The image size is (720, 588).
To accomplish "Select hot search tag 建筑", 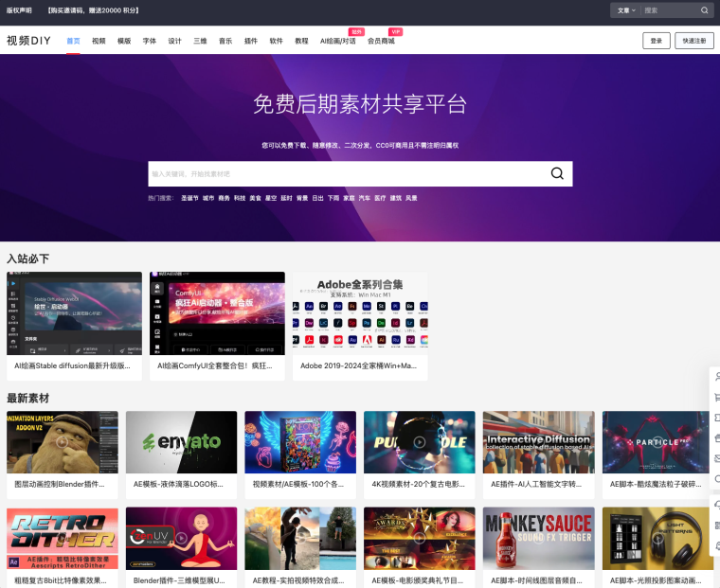I will pos(395,198).
